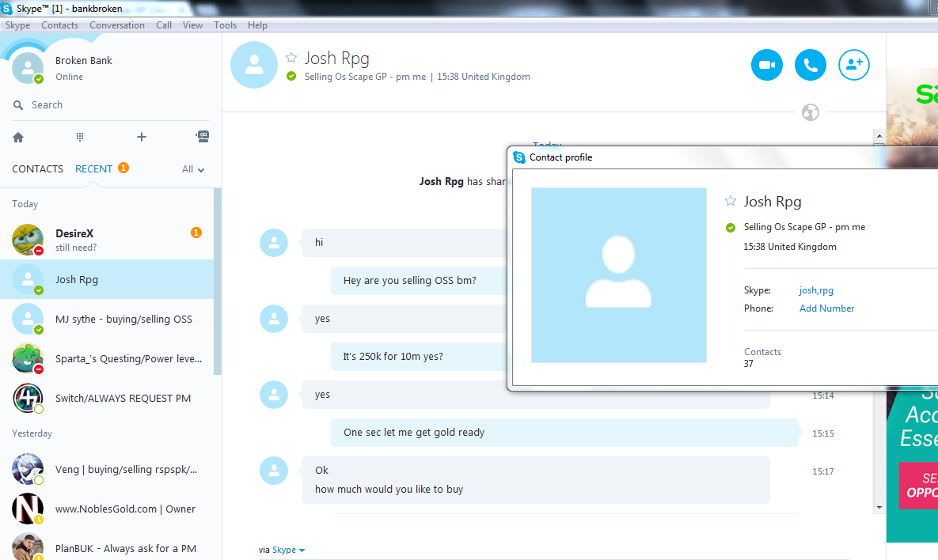
Task: Click the plus icon for a new chat
Action: pyautogui.click(x=141, y=137)
